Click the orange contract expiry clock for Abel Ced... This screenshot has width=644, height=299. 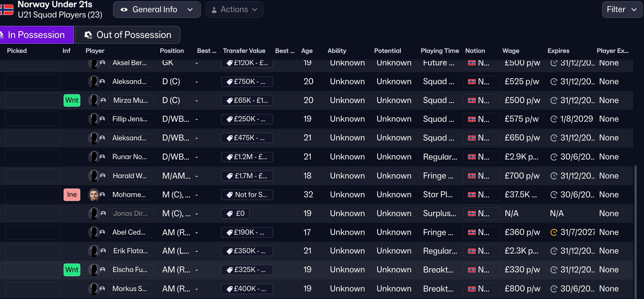pos(554,232)
